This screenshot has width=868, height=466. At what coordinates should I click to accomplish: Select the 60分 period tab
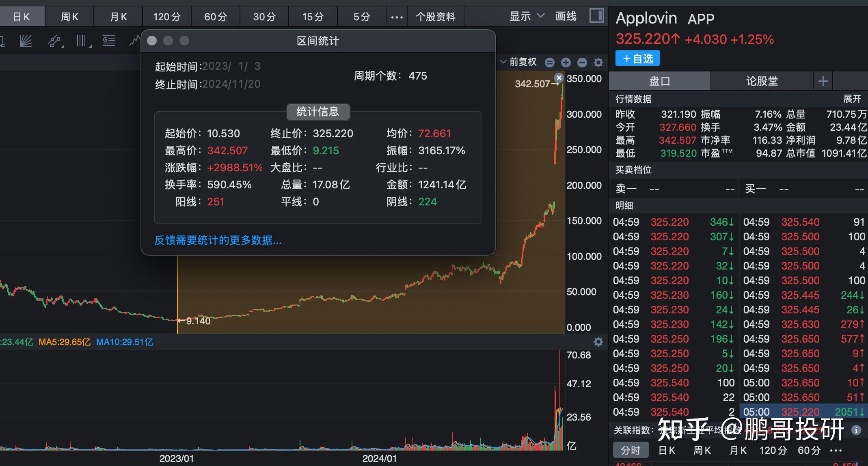click(x=216, y=17)
